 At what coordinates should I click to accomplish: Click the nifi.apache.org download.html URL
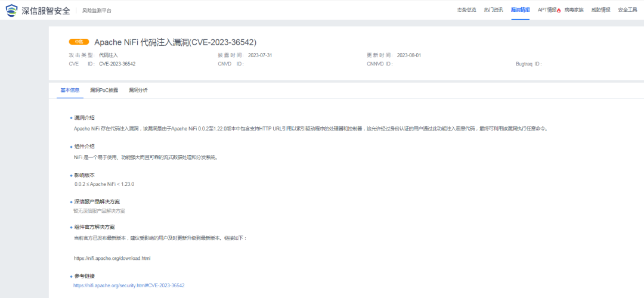[x=112, y=258]
